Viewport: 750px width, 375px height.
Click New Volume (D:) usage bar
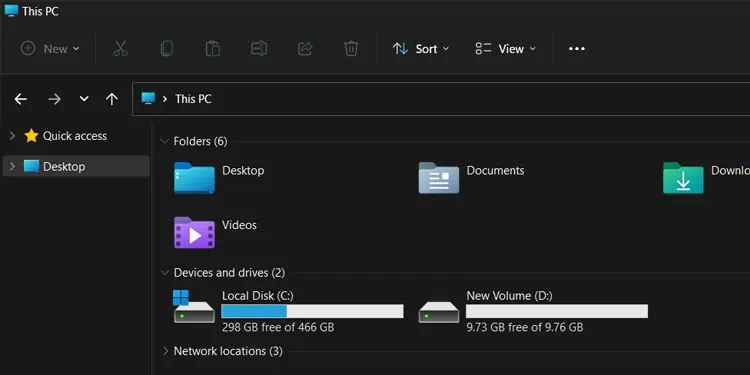pos(557,311)
